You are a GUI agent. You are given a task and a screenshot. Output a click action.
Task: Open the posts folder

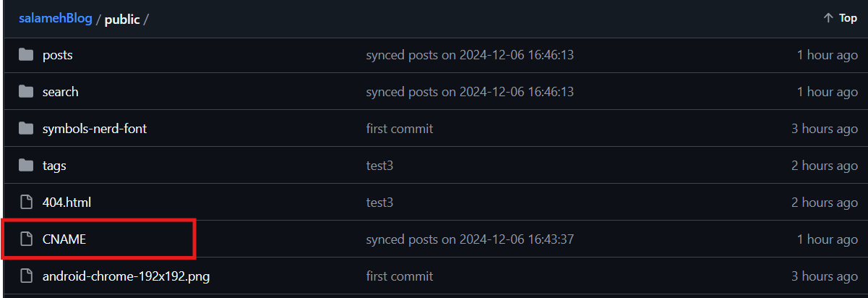(x=58, y=55)
